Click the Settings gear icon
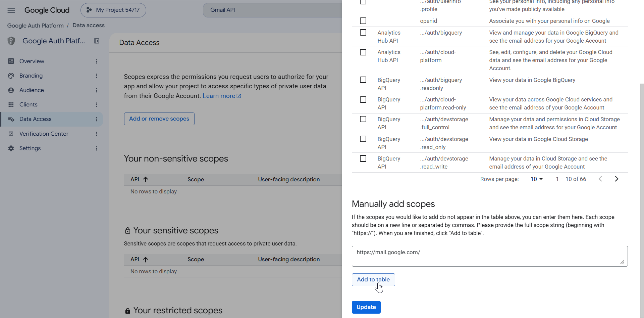Image resolution: width=644 pixels, height=318 pixels. coord(11,148)
